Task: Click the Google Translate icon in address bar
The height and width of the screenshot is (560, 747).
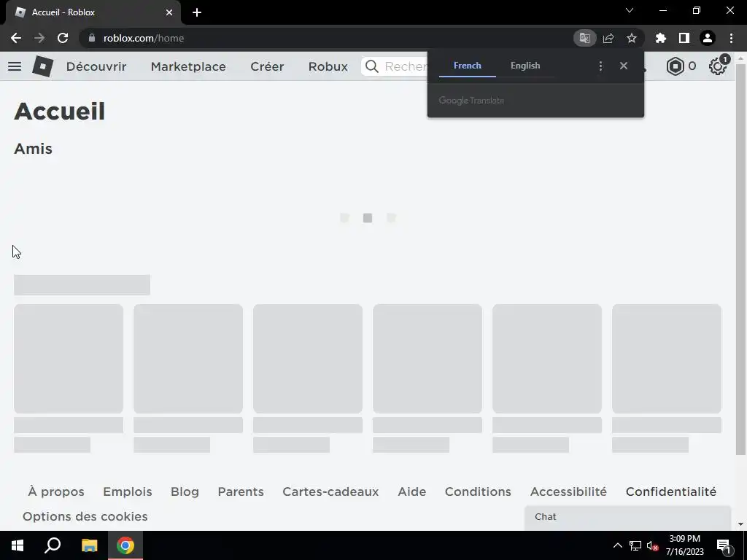Action: [x=584, y=38]
